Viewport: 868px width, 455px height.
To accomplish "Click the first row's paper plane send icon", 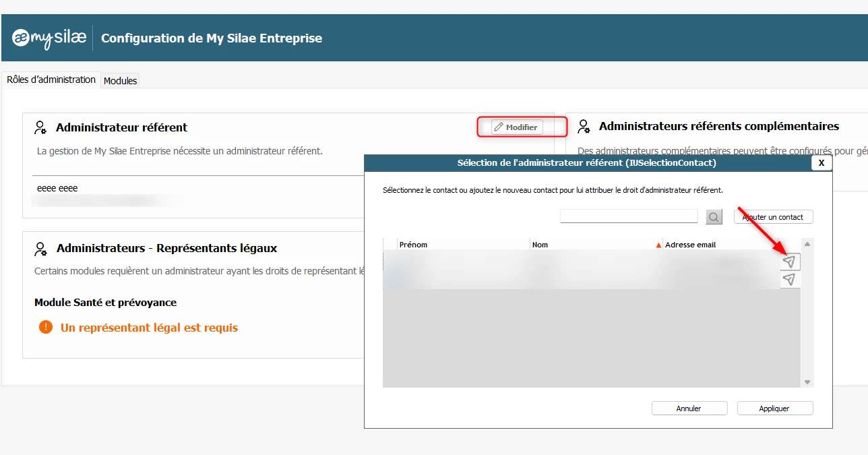I will [x=789, y=262].
